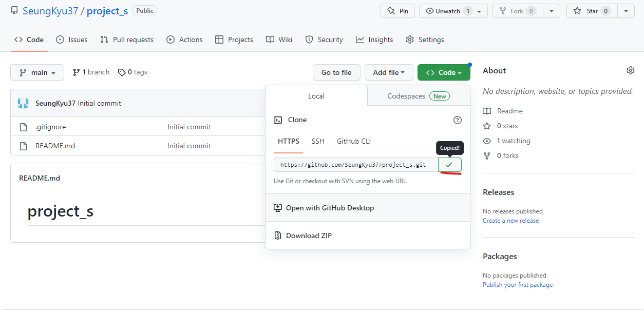View the 1 branch link

coord(91,72)
